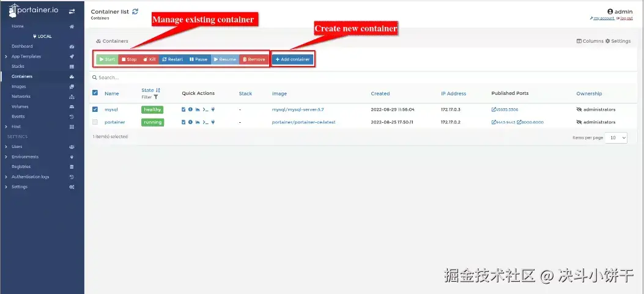Image resolution: width=644 pixels, height=294 pixels.
Task: Open the my account link
Action: 602,18
